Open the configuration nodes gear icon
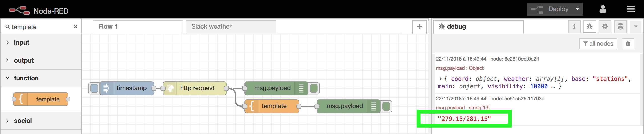The image size is (644, 134). coord(605,27)
